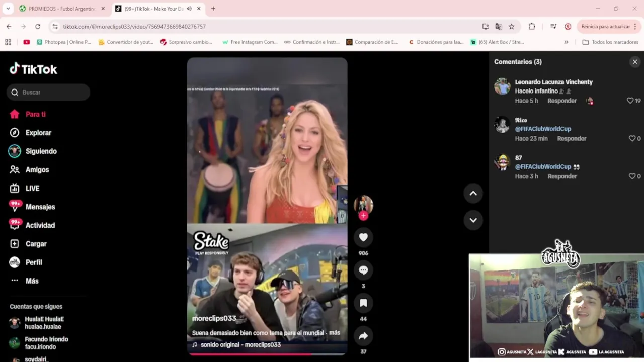Close the PROMIEDOS tab
This screenshot has width=644, height=362.
coord(103,9)
